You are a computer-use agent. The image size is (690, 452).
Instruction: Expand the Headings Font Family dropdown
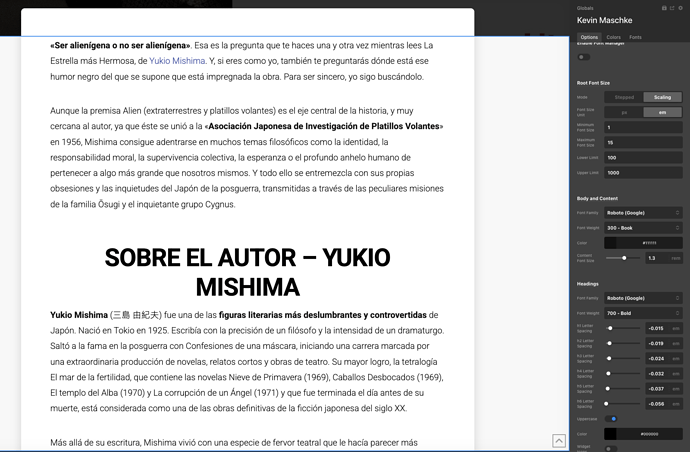pyautogui.click(x=644, y=298)
